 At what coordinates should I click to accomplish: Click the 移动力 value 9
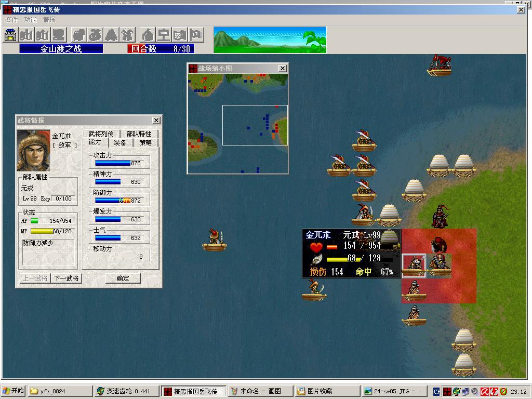pos(141,257)
